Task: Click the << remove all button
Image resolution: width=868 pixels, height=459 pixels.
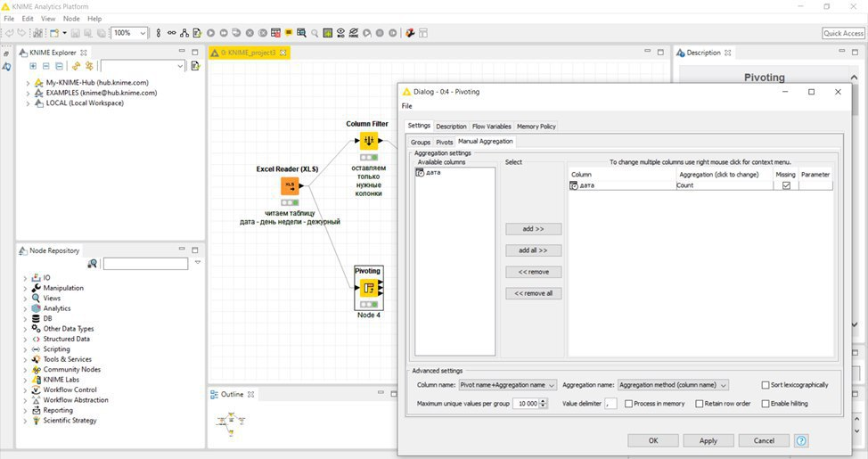Action: [533, 293]
